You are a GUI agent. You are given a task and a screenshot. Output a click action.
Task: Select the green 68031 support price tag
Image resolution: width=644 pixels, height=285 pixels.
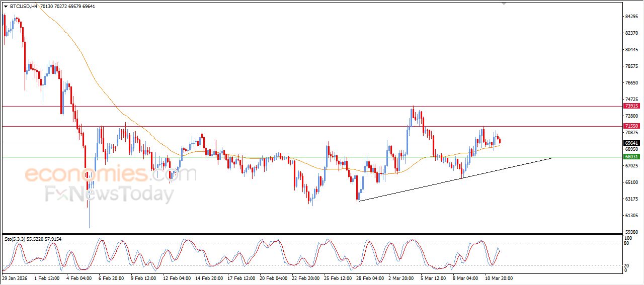pyautogui.click(x=631, y=157)
